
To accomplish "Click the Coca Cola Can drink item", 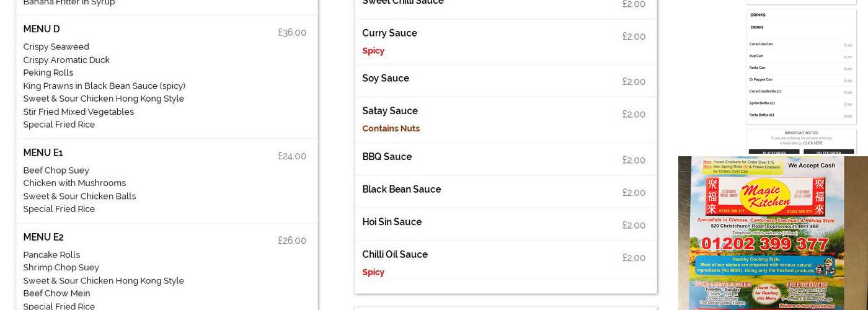I will pos(761,44).
